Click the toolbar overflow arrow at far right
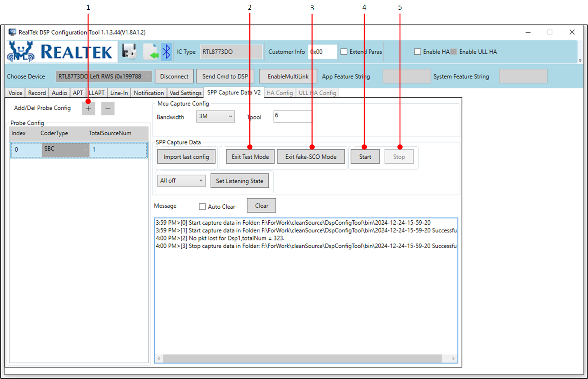Screen dimensions: 588x379 [x=580, y=61]
